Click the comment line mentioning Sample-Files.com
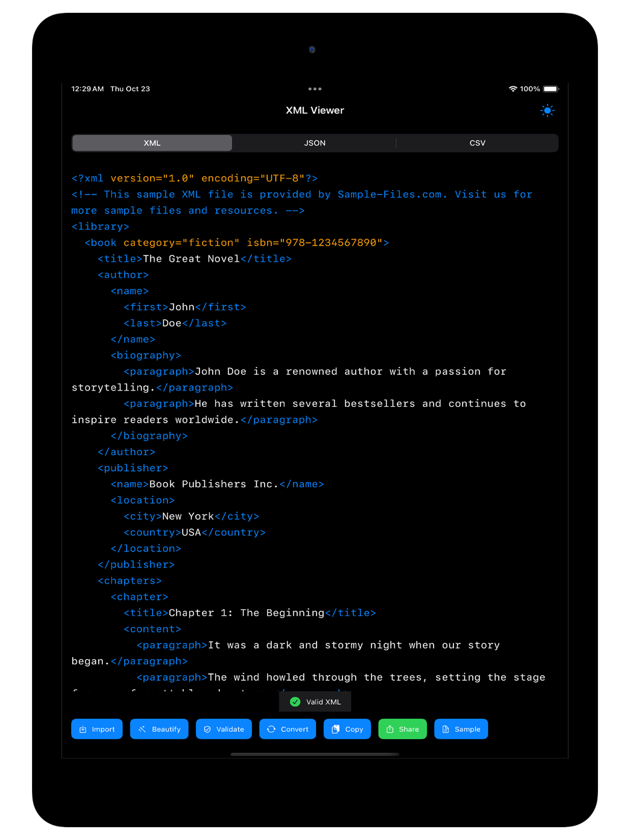 click(302, 202)
